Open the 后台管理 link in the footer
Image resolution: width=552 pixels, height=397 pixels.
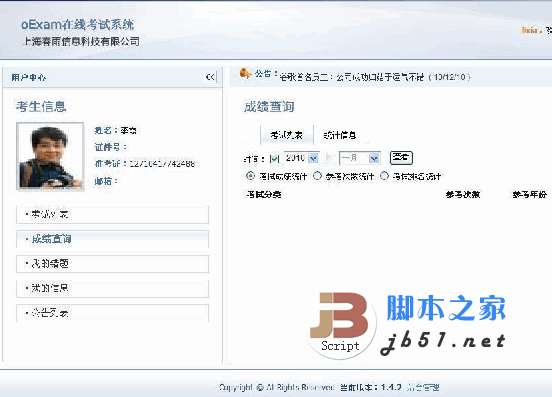click(423, 387)
